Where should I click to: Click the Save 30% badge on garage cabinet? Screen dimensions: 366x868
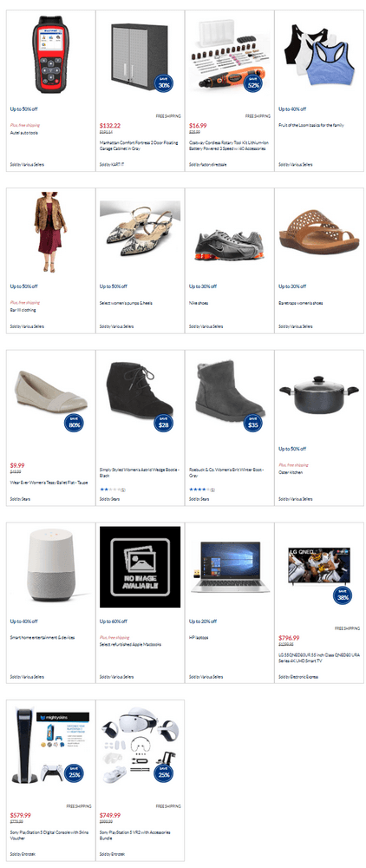[x=164, y=83]
